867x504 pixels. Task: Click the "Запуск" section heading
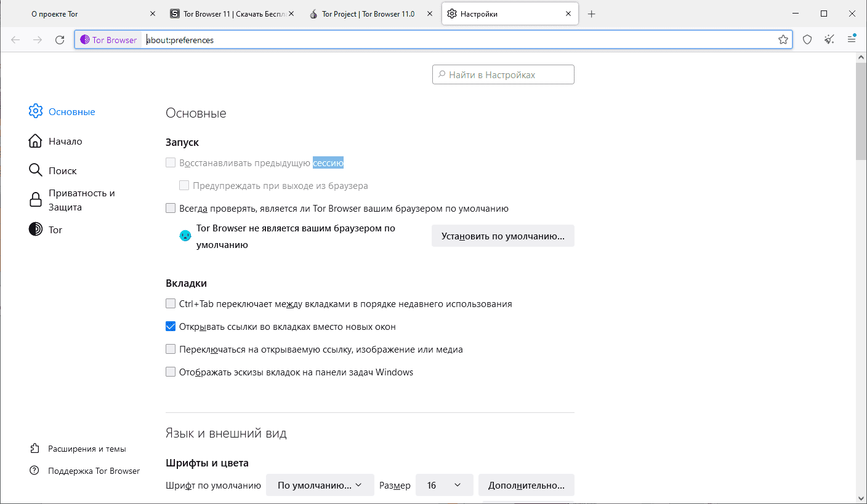(182, 142)
